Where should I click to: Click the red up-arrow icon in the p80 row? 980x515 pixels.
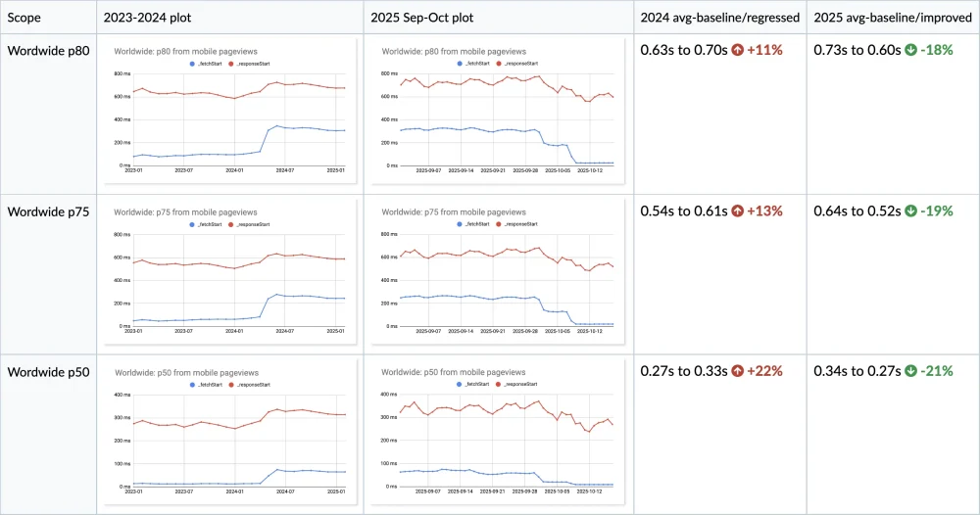coord(735,50)
